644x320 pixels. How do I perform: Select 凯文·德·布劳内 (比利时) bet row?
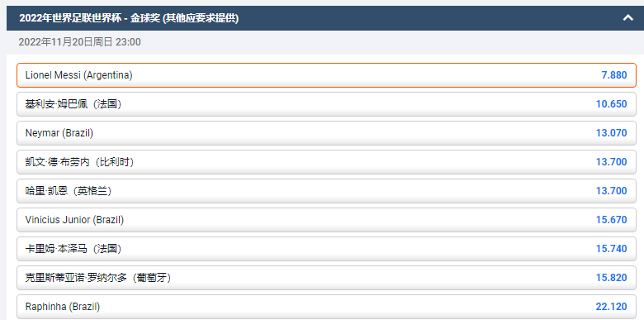click(x=326, y=162)
